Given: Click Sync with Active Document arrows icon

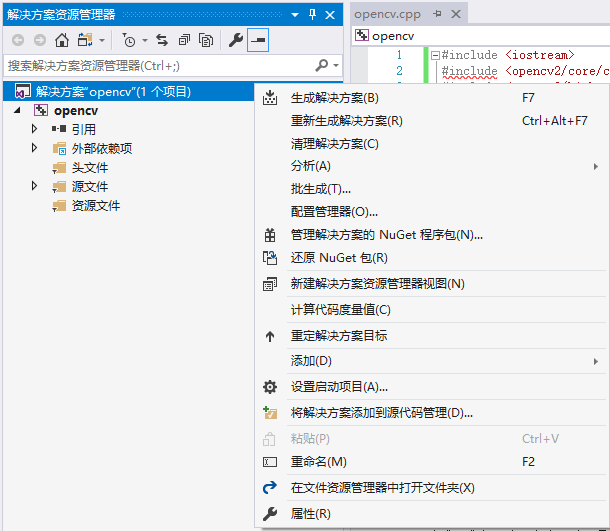Looking at the screenshot, I should tap(162, 40).
